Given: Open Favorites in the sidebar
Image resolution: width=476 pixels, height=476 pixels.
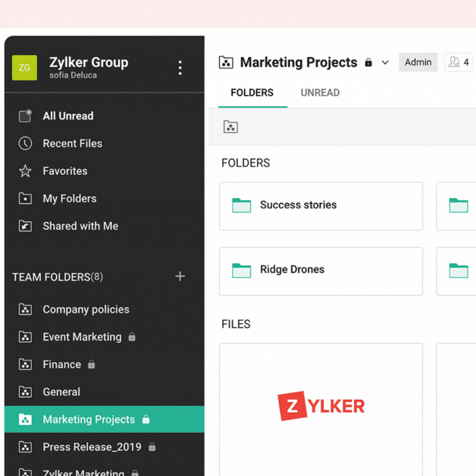Looking at the screenshot, I should (x=104, y=171).
